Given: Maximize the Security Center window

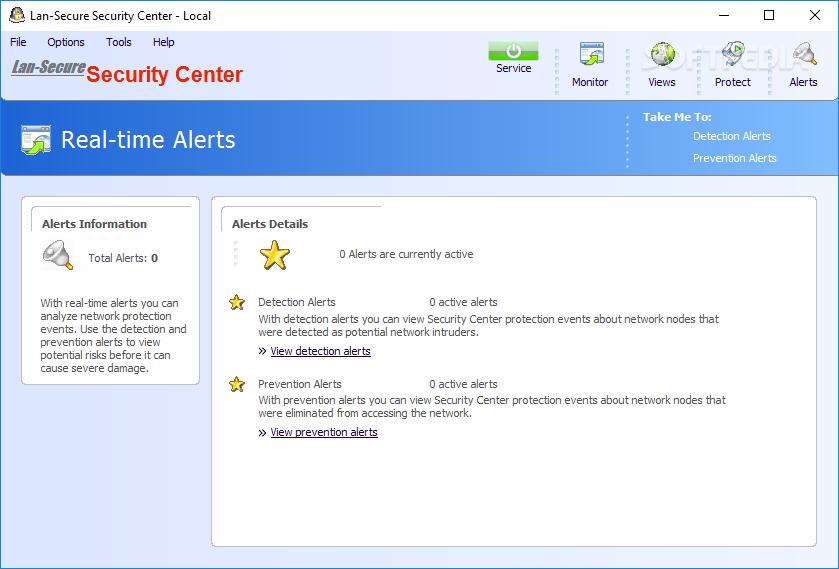Looking at the screenshot, I should tap(769, 16).
